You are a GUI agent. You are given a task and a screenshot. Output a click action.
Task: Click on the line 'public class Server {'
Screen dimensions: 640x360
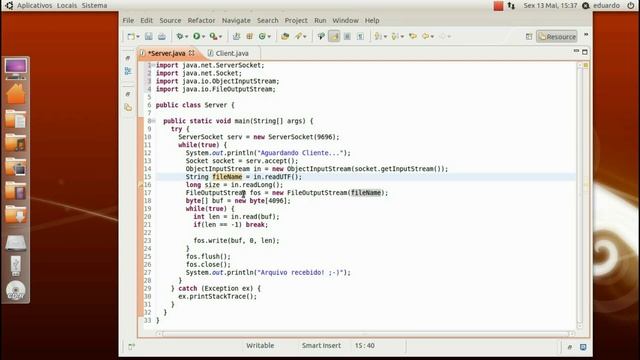(x=195, y=105)
